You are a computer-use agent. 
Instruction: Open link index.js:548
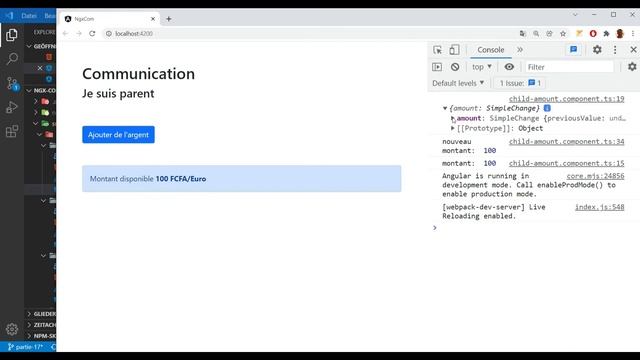click(x=600, y=207)
